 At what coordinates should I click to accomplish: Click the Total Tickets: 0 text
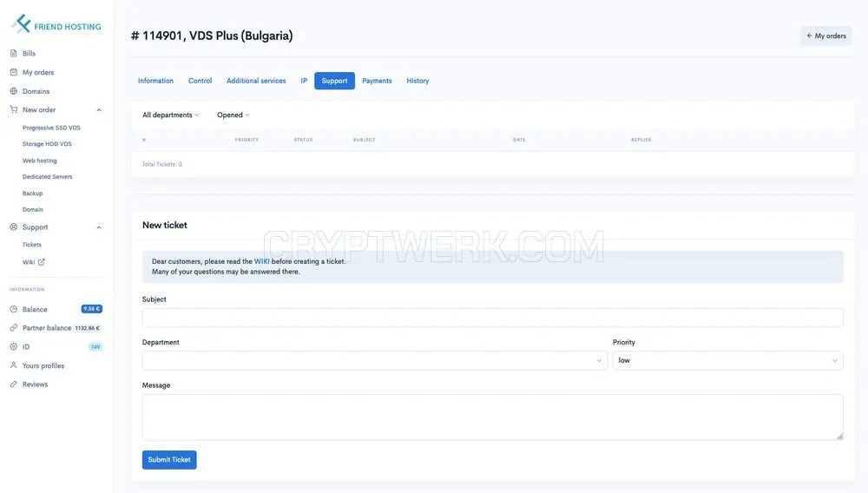coord(162,164)
